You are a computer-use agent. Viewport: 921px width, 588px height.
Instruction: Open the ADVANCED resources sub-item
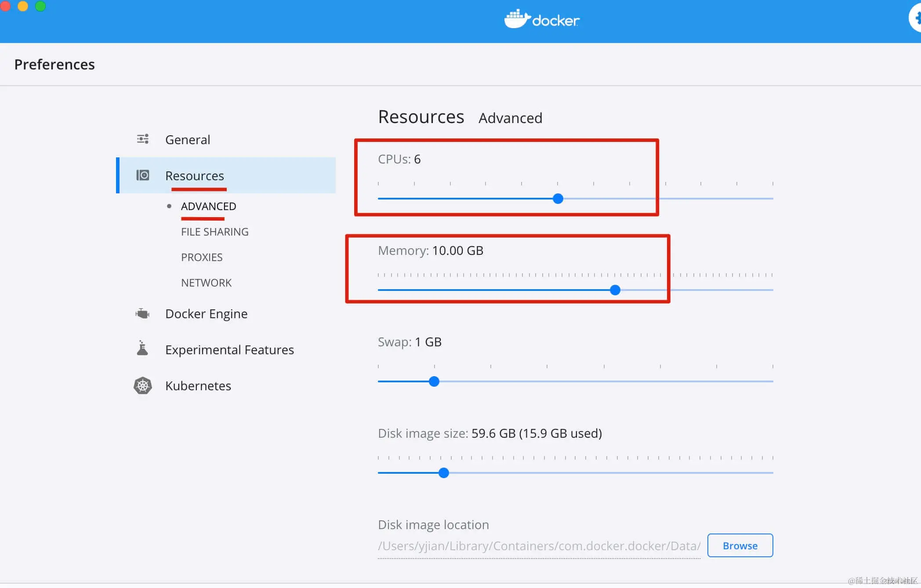pyautogui.click(x=208, y=207)
